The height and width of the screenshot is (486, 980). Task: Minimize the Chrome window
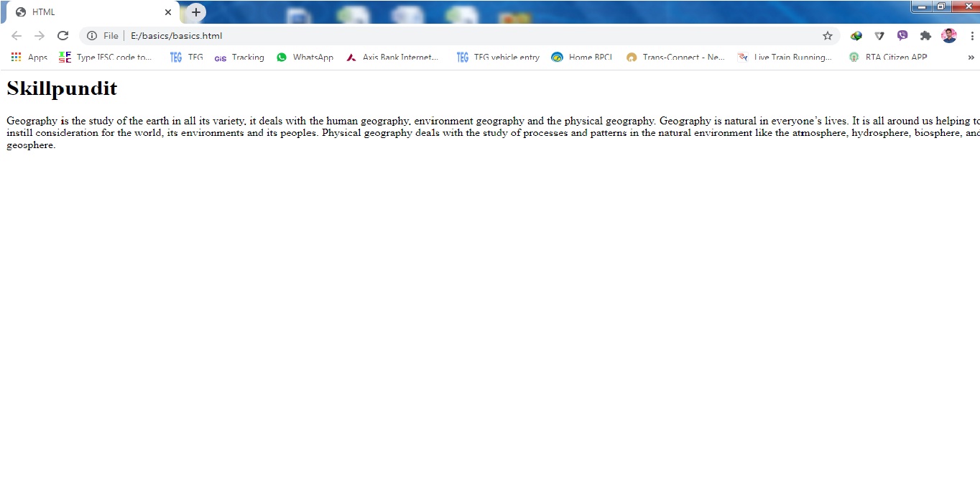point(922,6)
